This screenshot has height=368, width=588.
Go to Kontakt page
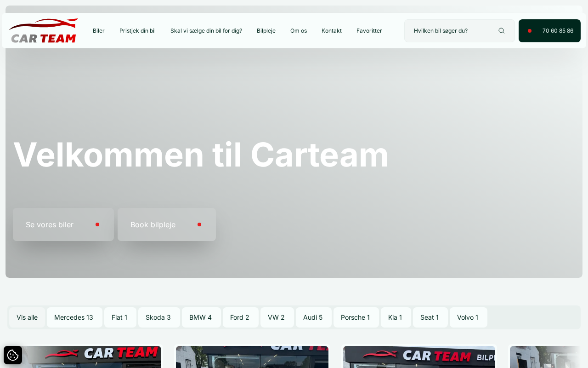click(x=332, y=31)
